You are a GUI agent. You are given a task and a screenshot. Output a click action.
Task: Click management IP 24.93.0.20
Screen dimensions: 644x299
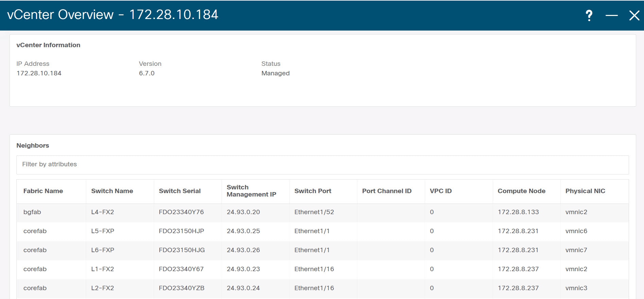(243, 212)
